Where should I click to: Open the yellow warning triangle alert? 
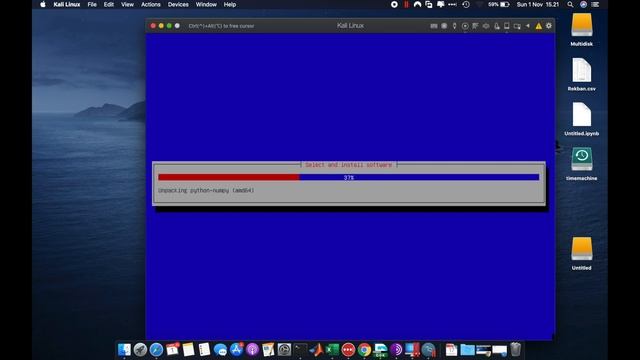coord(538,26)
